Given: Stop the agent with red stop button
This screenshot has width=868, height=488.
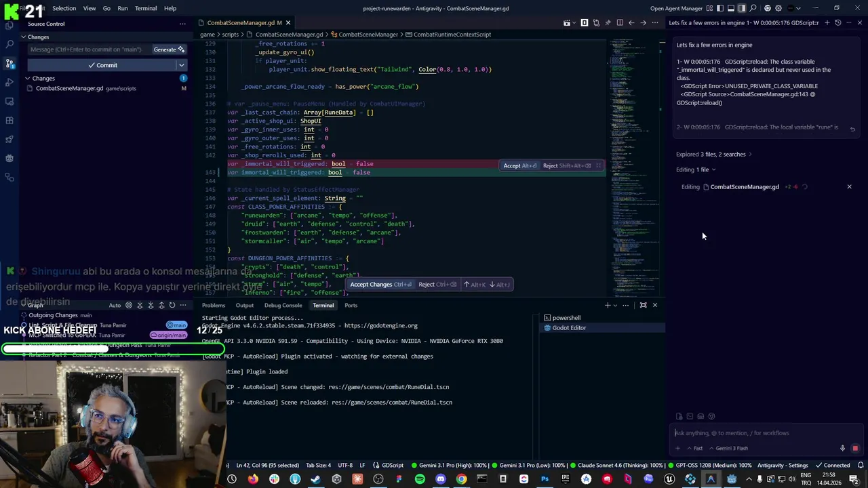Looking at the screenshot, I should click(x=854, y=448).
